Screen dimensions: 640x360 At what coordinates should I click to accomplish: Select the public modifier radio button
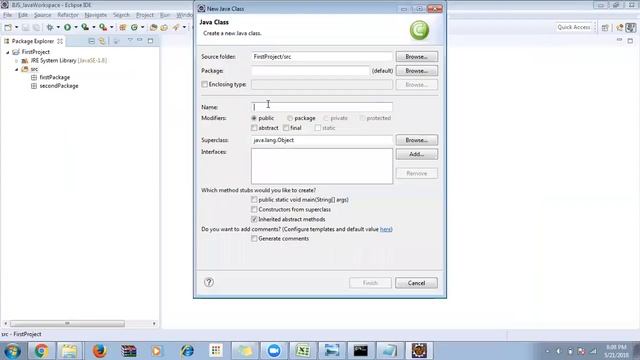(x=254, y=118)
